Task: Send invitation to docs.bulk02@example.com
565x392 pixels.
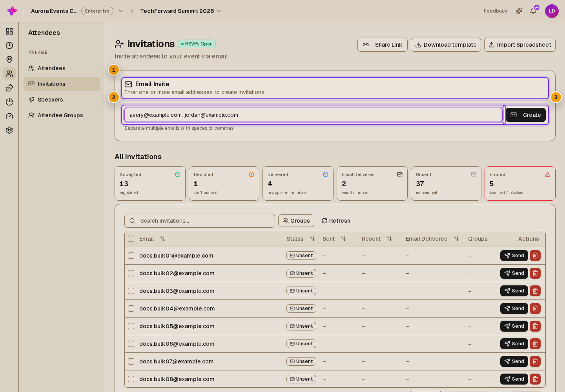Action: coord(514,273)
